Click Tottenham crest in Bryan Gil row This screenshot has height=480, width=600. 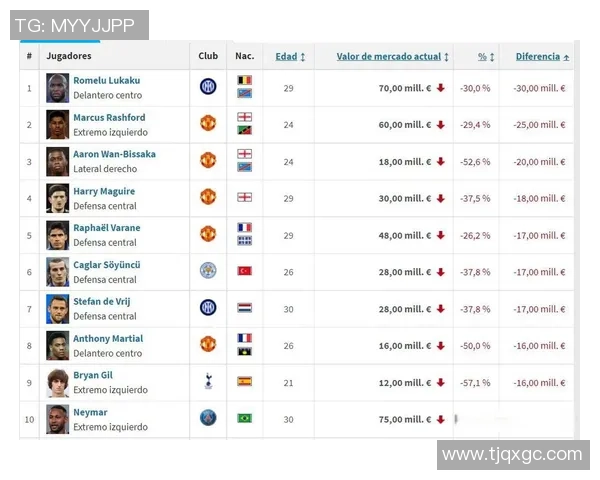coord(208,381)
